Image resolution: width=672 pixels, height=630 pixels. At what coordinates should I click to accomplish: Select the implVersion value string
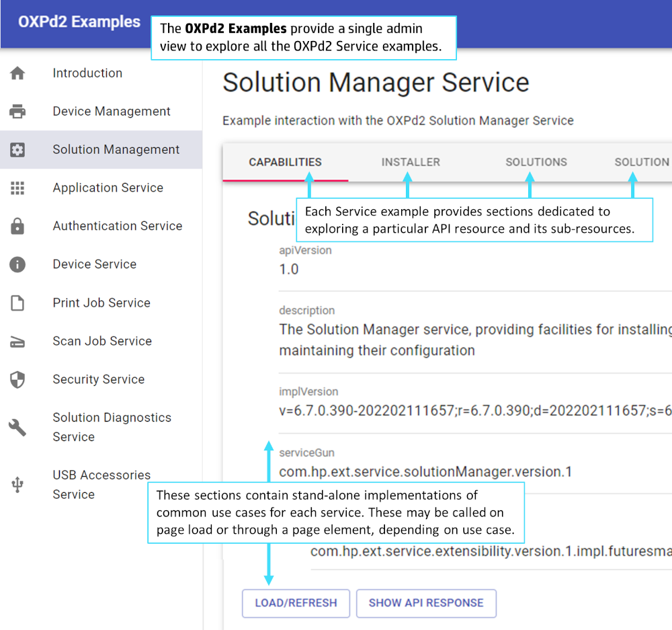[x=475, y=411]
